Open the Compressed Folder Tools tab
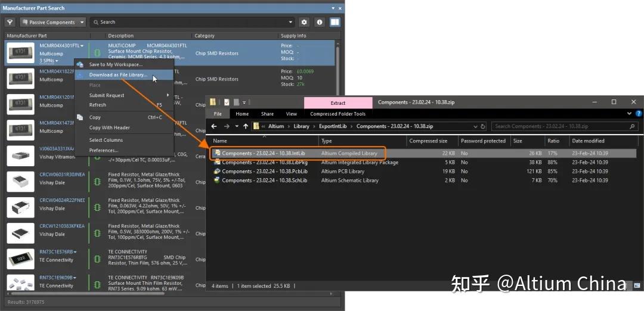The width and height of the screenshot is (644, 311). [338, 114]
